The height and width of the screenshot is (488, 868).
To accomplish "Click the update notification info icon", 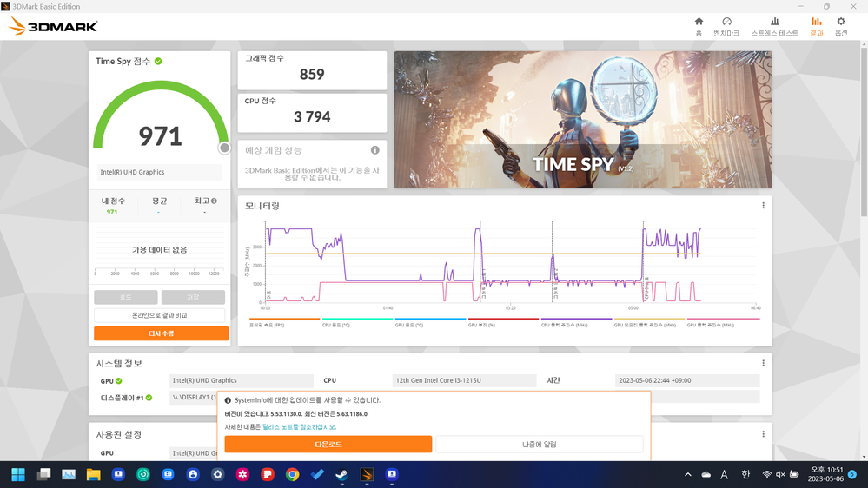I will coord(228,400).
